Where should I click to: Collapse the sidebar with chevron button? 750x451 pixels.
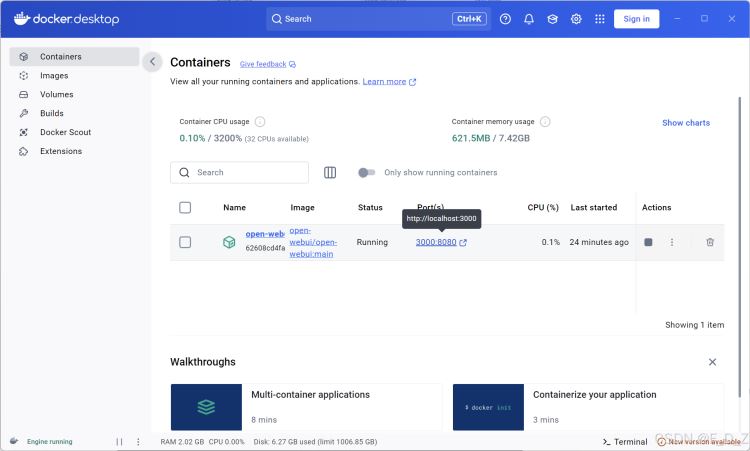click(152, 62)
